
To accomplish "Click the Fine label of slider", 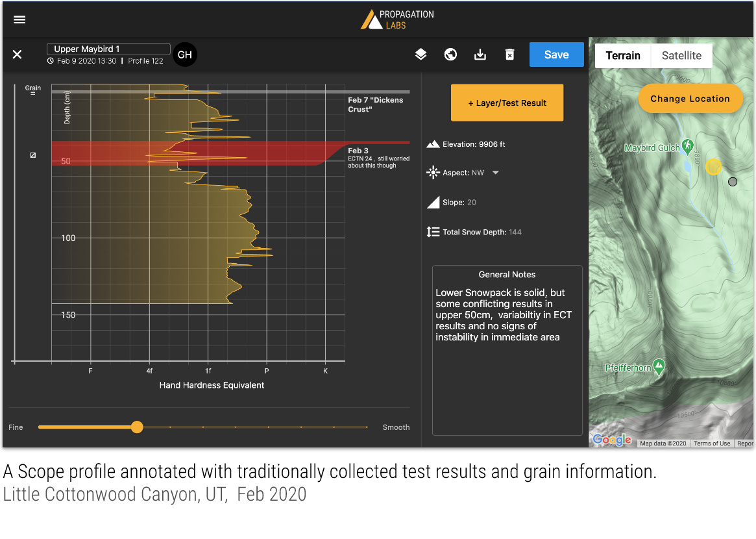I will pyautogui.click(x=16, y=427).
